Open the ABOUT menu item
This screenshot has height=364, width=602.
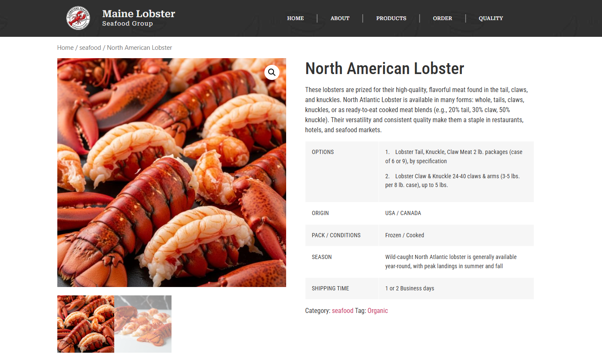[x=340, y=18]
